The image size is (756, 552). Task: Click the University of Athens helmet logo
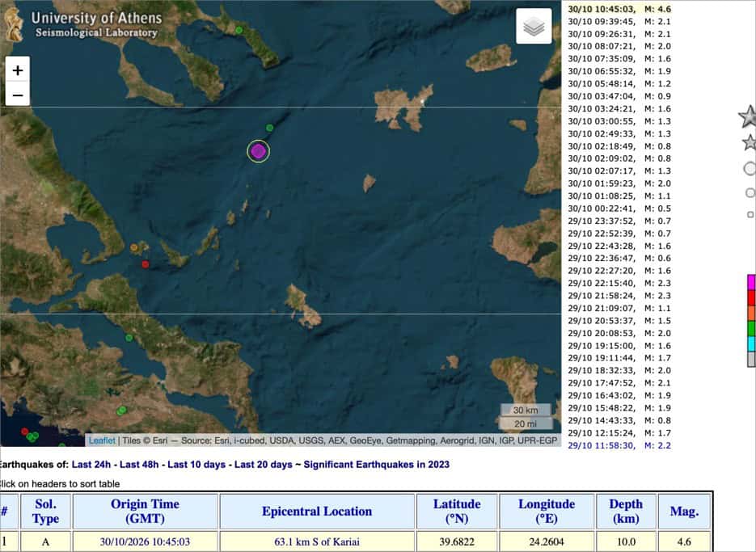[x=13, y=25]
